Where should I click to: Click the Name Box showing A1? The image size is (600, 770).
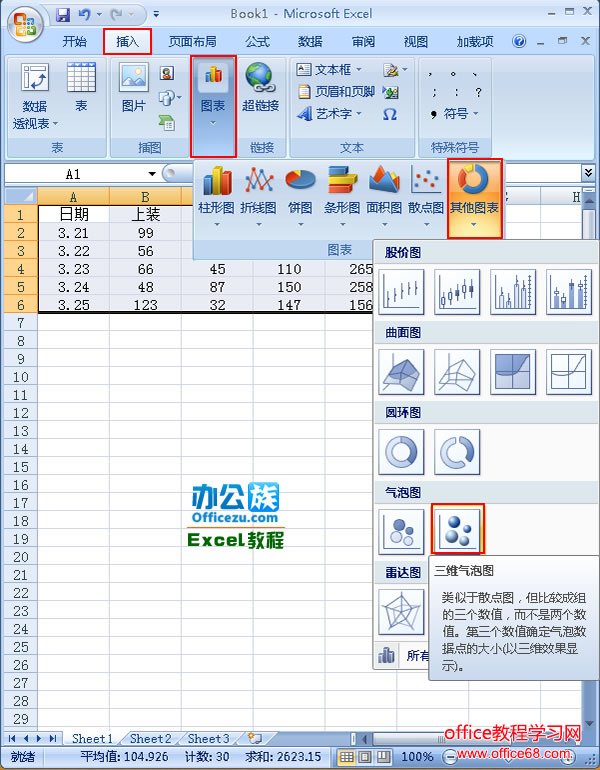click(x=74, y=174)
